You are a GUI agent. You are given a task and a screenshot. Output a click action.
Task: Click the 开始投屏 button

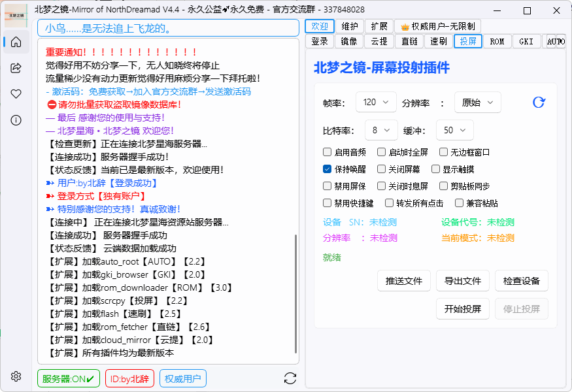tap(462, 309)
